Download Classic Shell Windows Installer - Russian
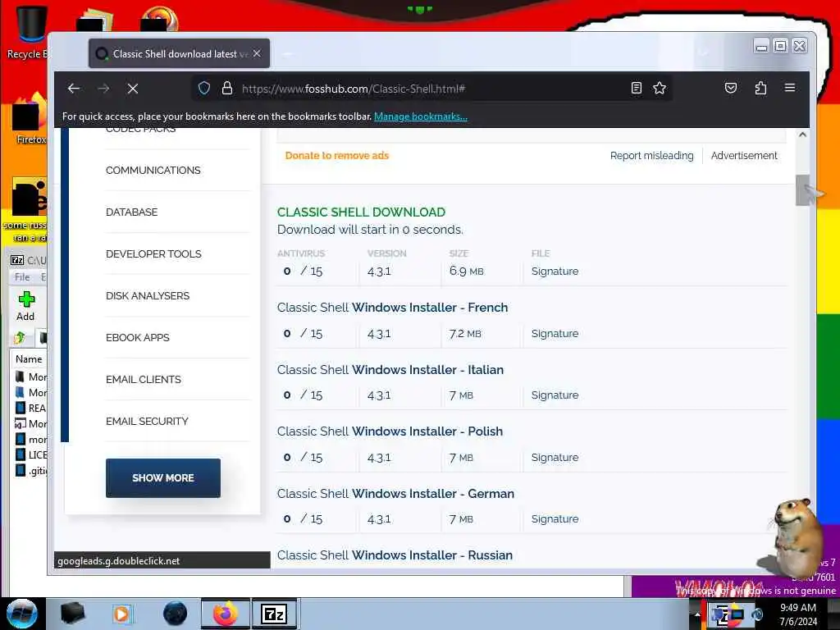Viewport: 840px width, 630px height. pyautogui.click(x=395, y=555)
